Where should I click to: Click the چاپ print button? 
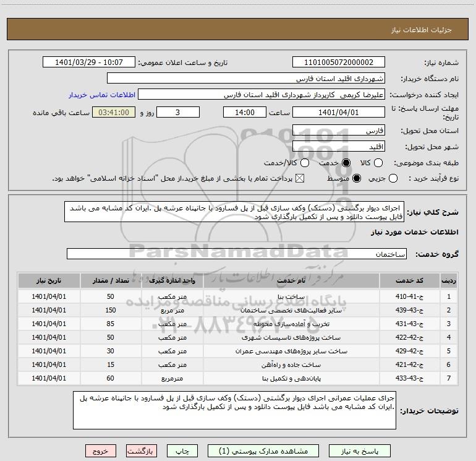(x=182, y=451)
